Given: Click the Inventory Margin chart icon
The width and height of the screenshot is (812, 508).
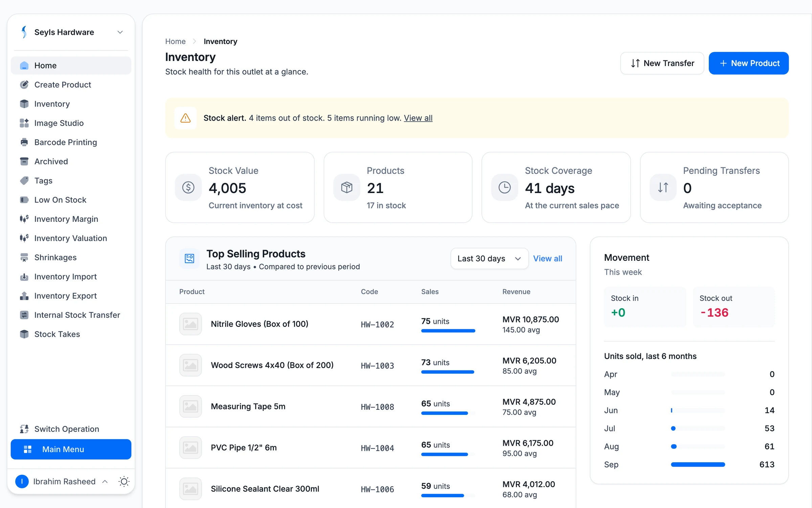Looking at the screenshot, I should [24, 219].
